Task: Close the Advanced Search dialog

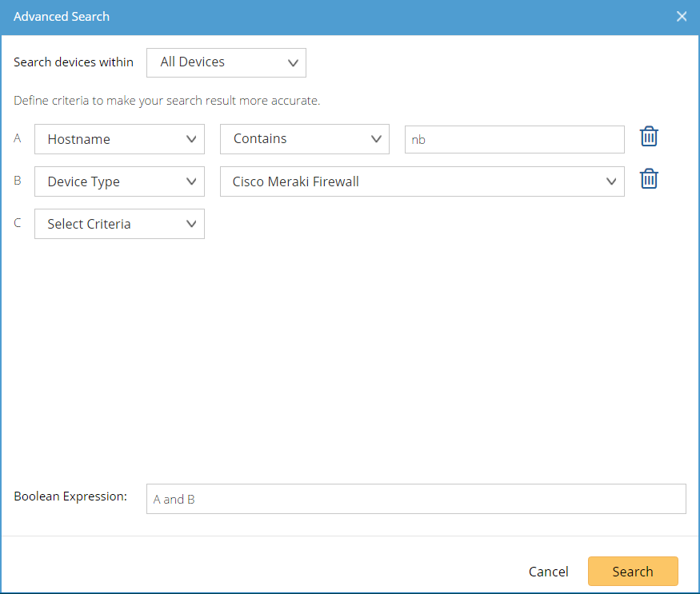Action: 682,17
